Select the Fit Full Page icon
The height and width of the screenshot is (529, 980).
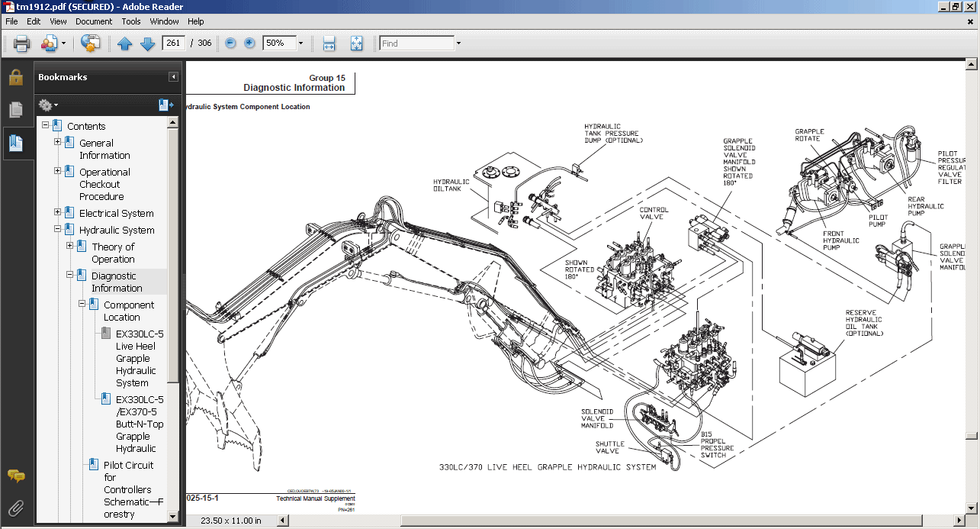pos(356,44)
